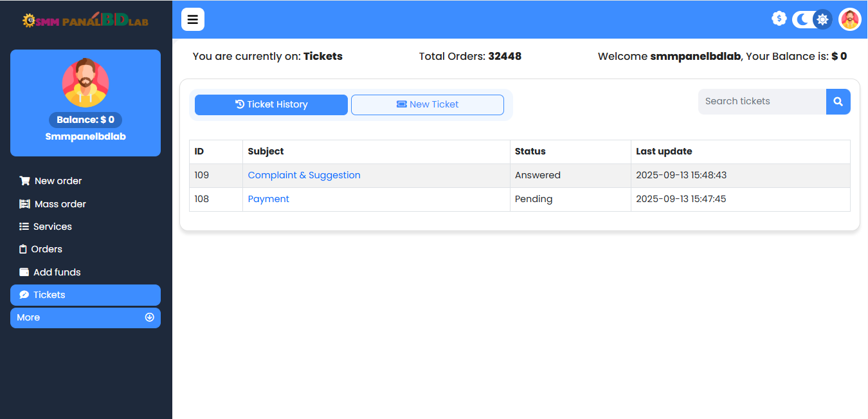
Task: Focus the Search tickets input field
Action: point(762,102)
